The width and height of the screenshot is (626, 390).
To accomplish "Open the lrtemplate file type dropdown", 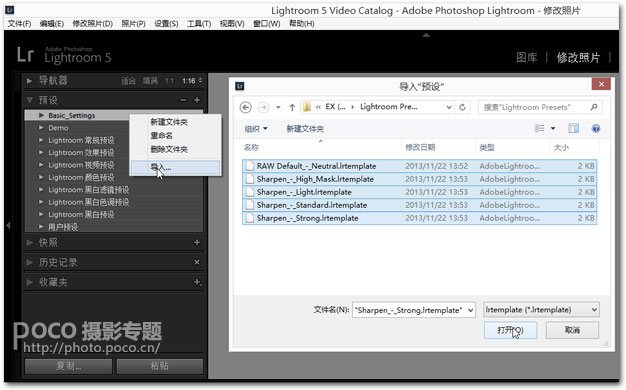I will pos(594,310).
